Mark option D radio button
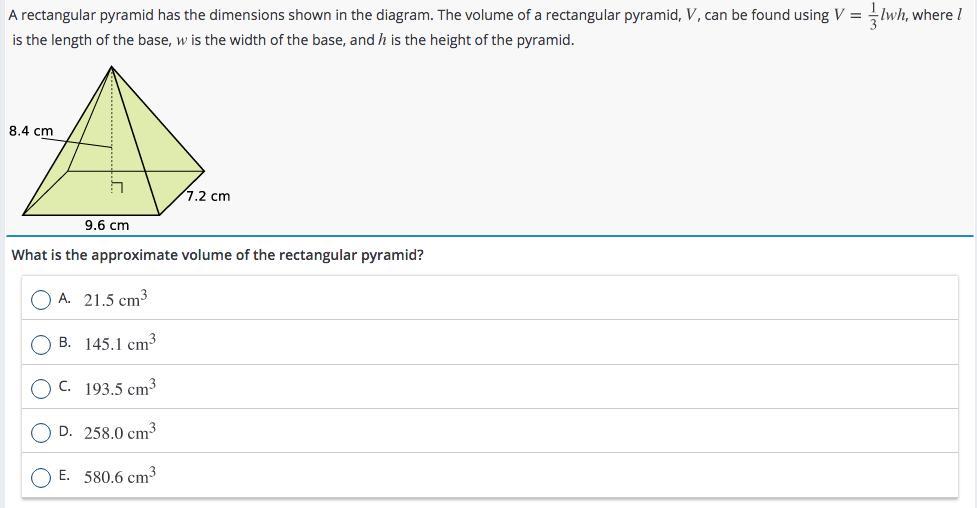 (x=41, y=433)
